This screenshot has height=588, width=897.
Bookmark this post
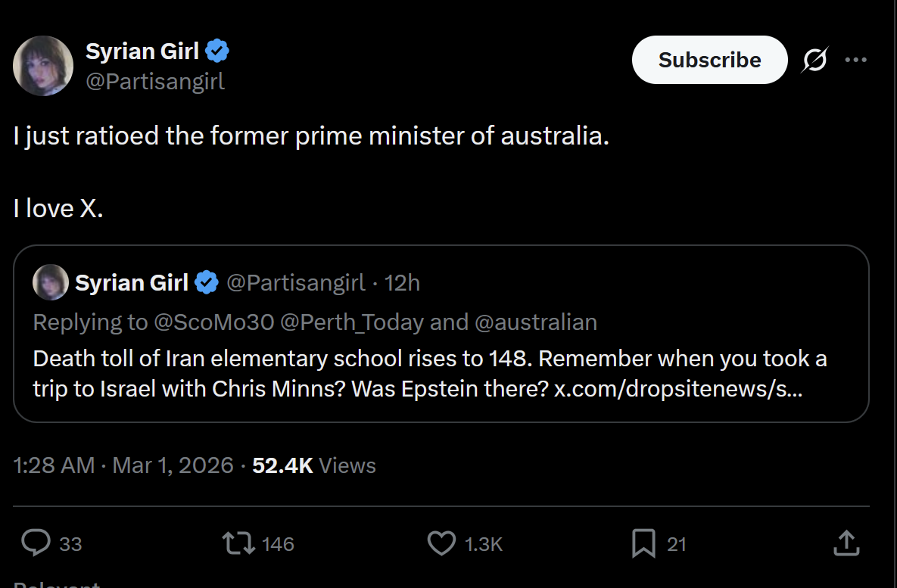tap(643, 543)
